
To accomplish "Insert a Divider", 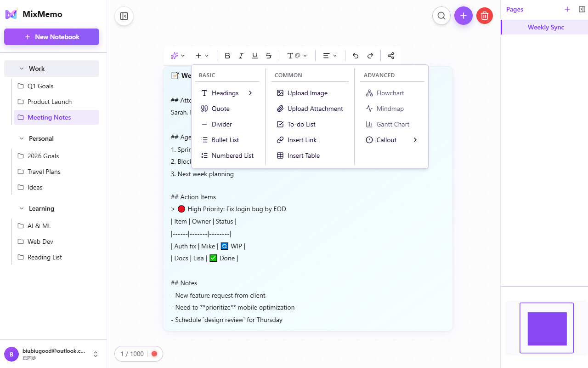I will [x=227, y=124].
